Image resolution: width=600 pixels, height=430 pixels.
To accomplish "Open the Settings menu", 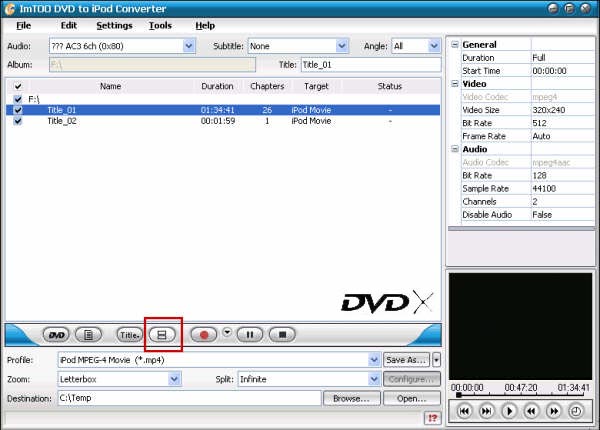I will 114,25.
